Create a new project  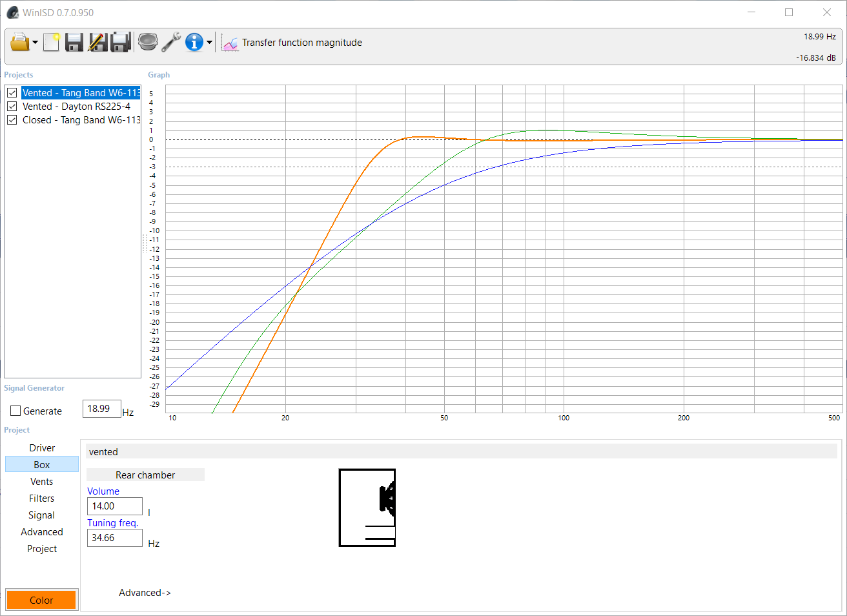51,43
